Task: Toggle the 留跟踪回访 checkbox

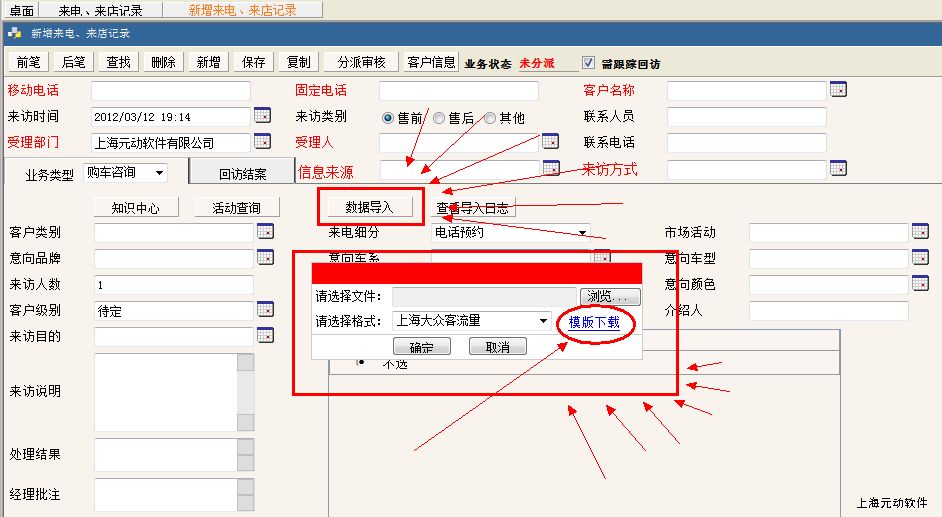Action: pyautogui.click(x=588, y=63)
